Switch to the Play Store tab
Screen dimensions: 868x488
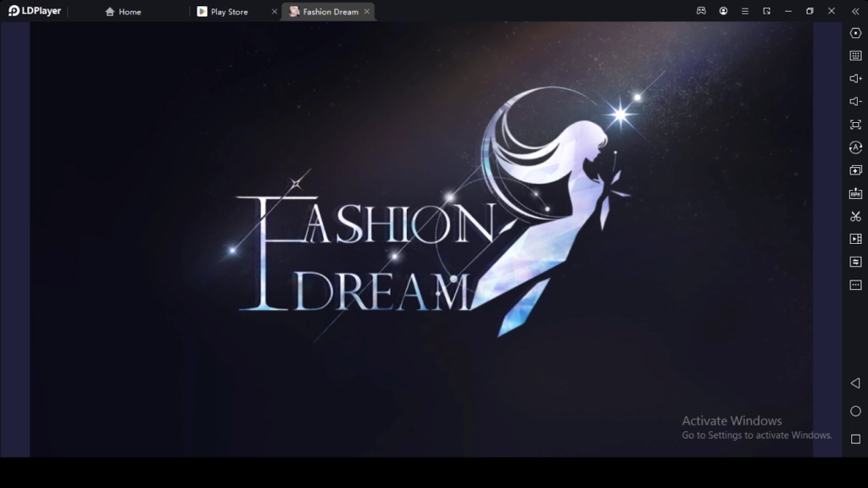point(223,12)
